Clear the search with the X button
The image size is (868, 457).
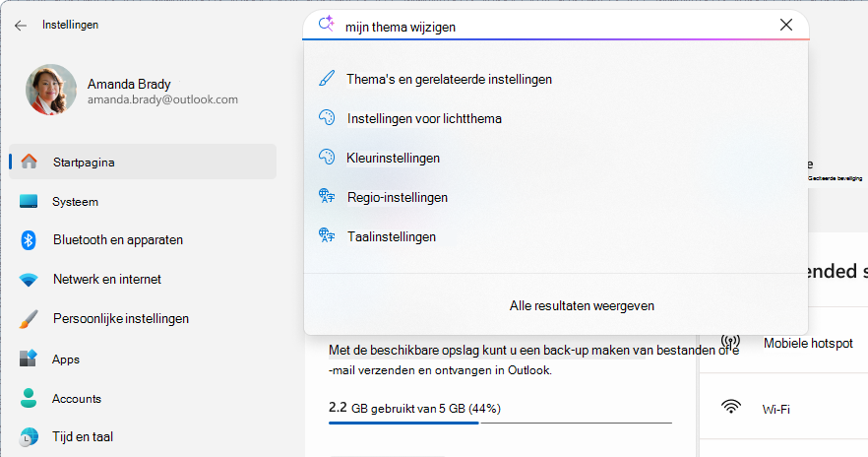click(786, 25)
